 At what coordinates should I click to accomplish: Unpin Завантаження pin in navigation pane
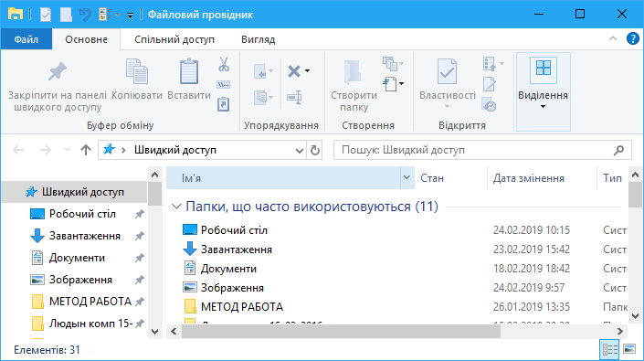point(140,236)
